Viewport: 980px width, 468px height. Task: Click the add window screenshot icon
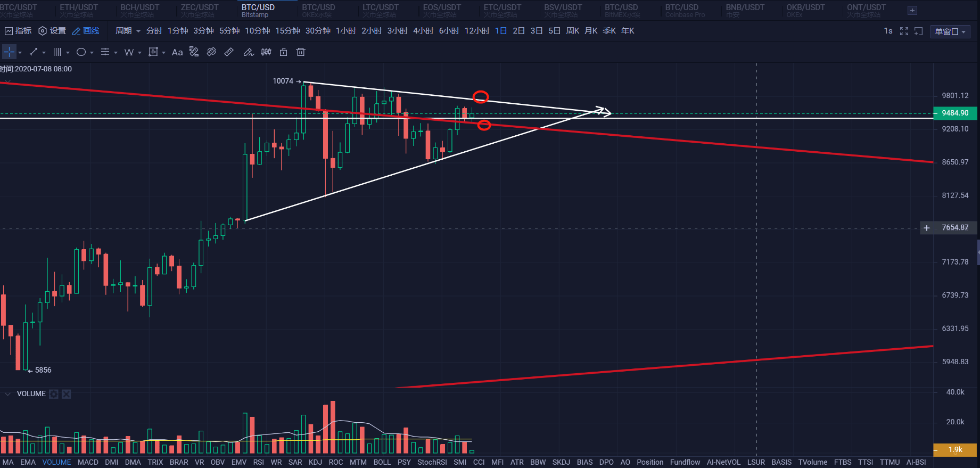click(x=919, y=31)
